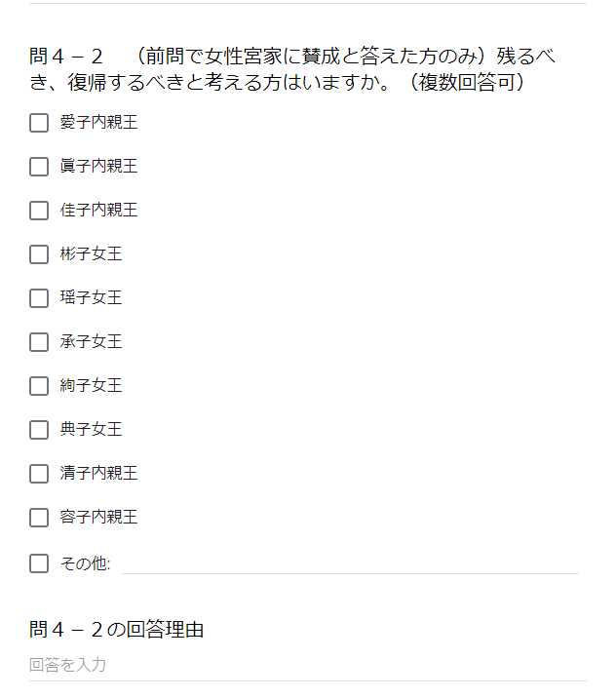This screenshot has width=616, height=698.
Task: Click the 承子女王 option label text
Action: (x=91, y=342)
